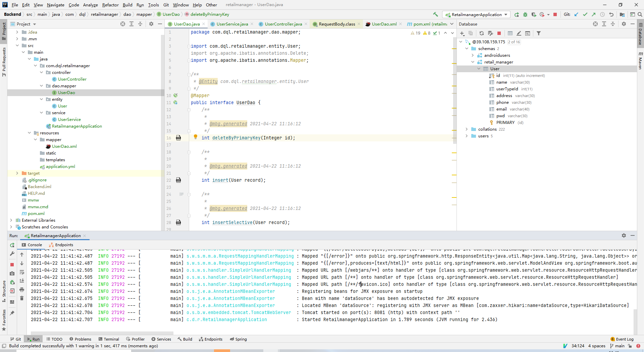
Task: Toggle Favorites tool window on left edge
Action: (x=4, y=320)
